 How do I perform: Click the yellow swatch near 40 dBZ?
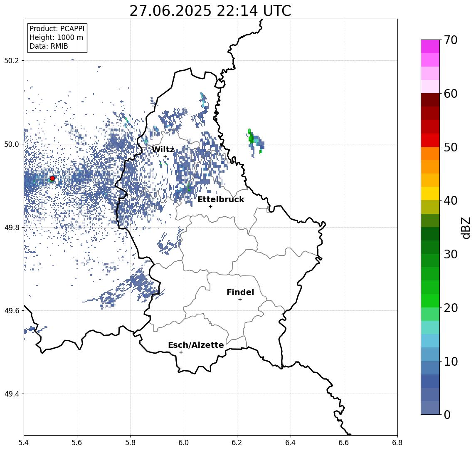click(x=430, y=193)
